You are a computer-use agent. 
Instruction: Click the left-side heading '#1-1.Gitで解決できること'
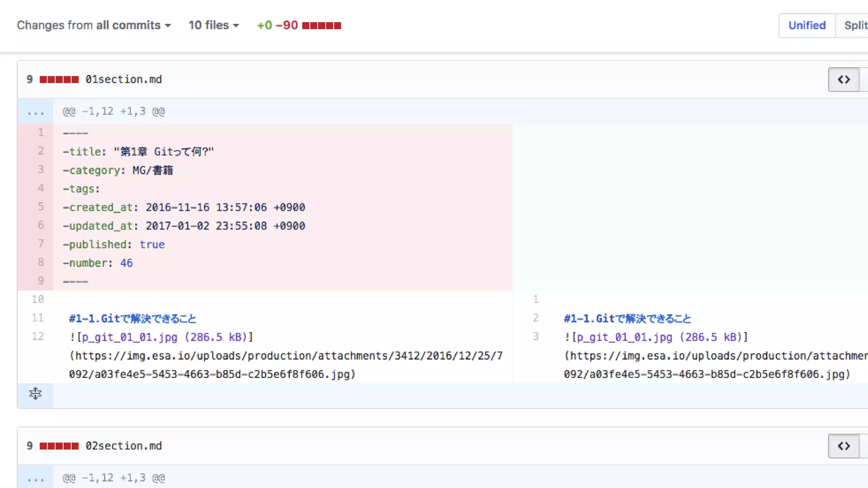[x=133, y=319]
